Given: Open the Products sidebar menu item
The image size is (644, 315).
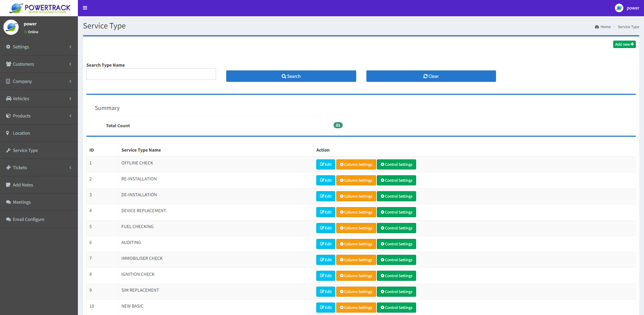Looking at the screenshot, I should (22, 116).
